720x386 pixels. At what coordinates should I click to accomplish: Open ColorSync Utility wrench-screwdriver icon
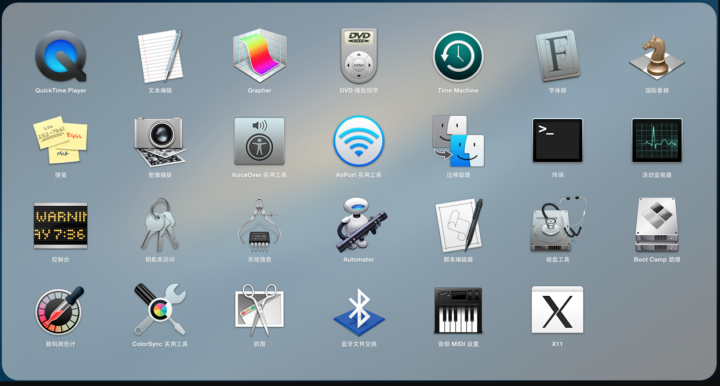coord(160,309)
